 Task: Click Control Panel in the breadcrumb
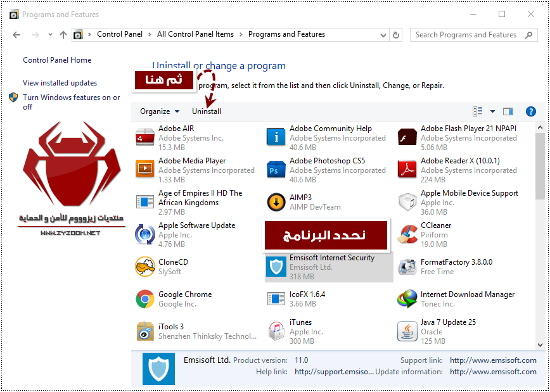pyautogui.click(x=120, y=34)
